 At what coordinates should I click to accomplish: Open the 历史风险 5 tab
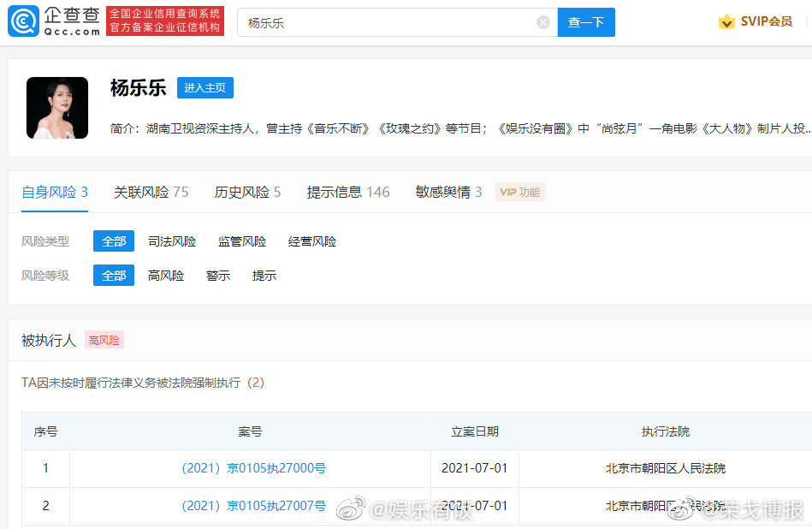[x=247, y=193]
